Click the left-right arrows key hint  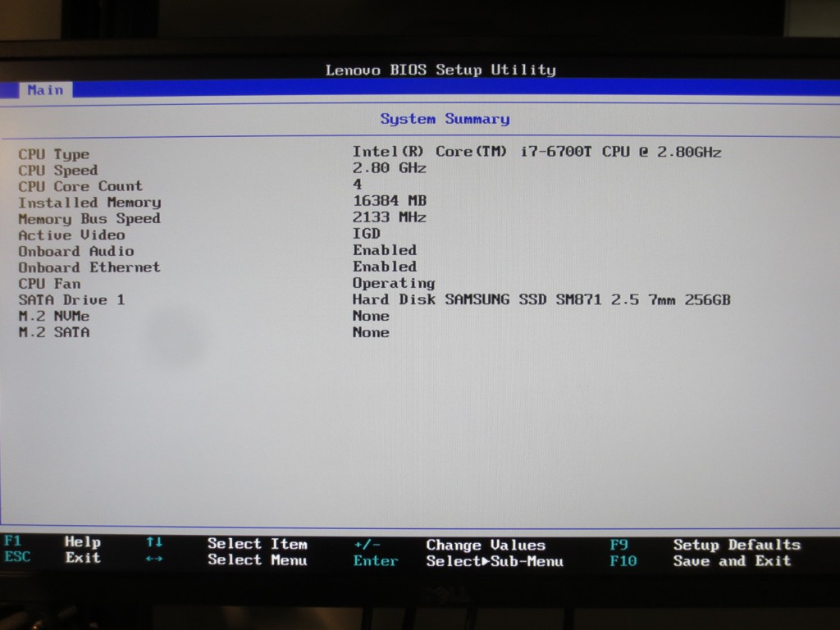point(154,559)
